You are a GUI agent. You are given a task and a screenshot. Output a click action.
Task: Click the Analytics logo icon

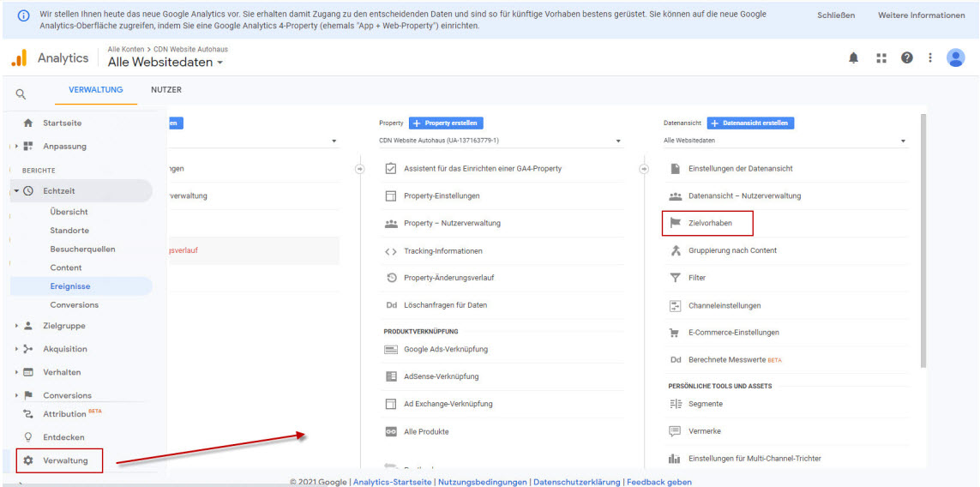point(19,57)
